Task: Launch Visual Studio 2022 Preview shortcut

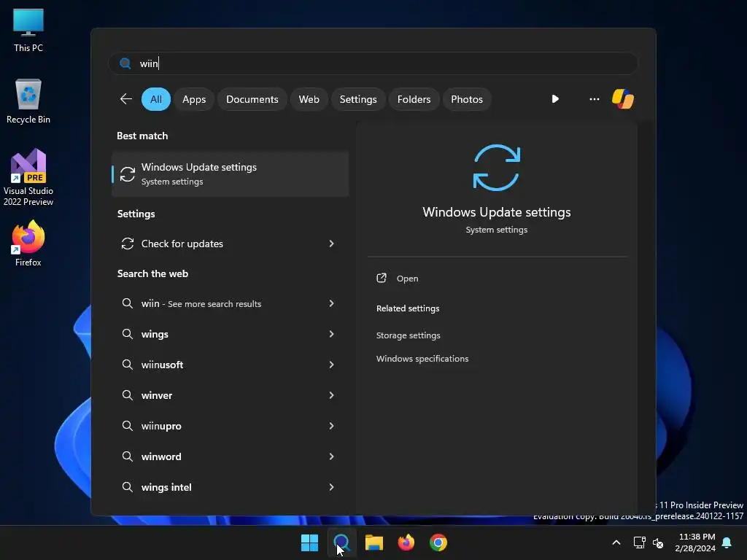Action: pyautogui.click(x=28, y=177)
